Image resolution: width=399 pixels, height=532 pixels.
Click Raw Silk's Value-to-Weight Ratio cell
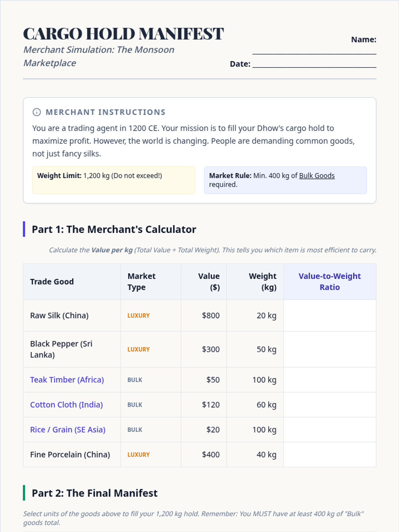(x=330, y=316)
